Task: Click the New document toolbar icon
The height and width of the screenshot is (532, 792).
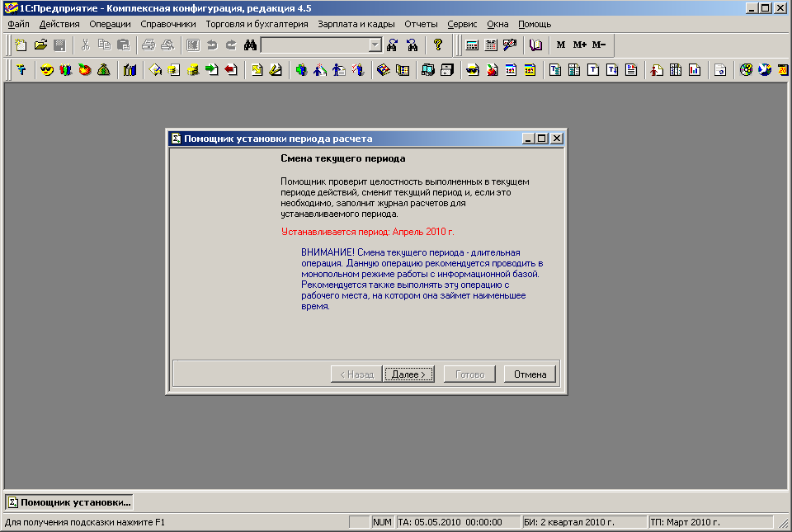Action: click(21, 45)
